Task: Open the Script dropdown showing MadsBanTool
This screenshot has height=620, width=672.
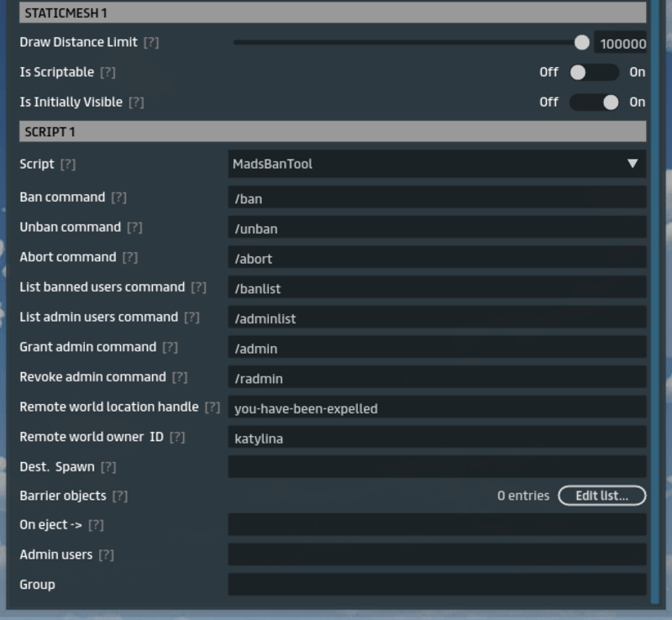Action: click(x=437, y=164)
